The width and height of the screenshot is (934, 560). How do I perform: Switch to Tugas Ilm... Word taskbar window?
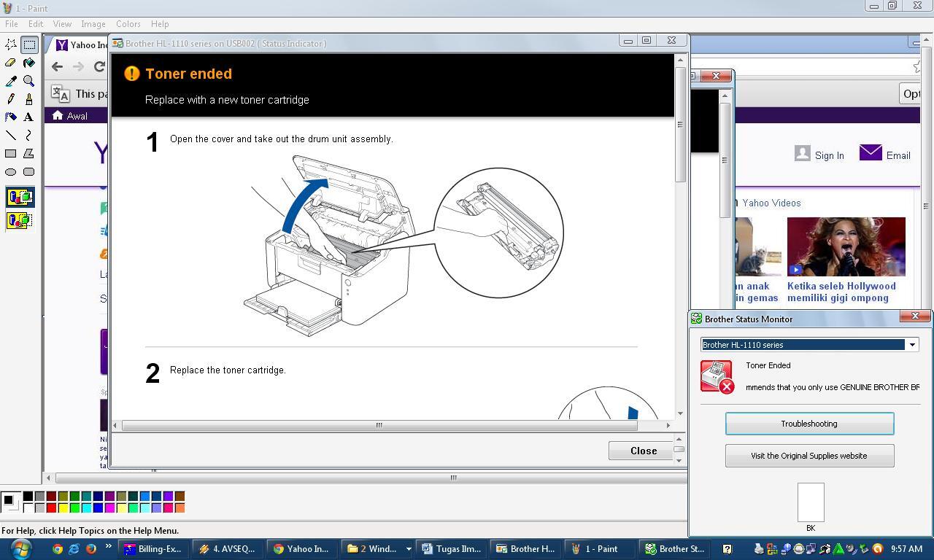pos(452,549)
